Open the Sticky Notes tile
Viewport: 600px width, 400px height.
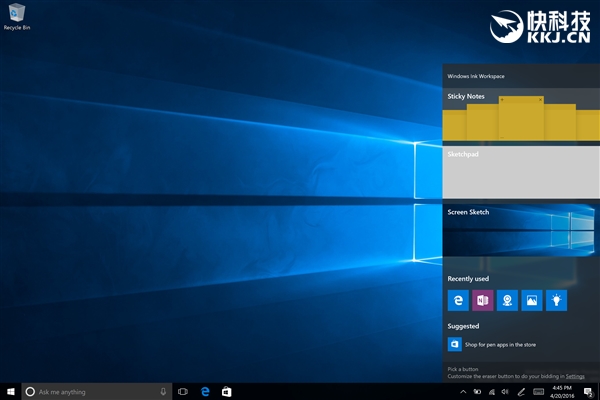coord(521,115)
